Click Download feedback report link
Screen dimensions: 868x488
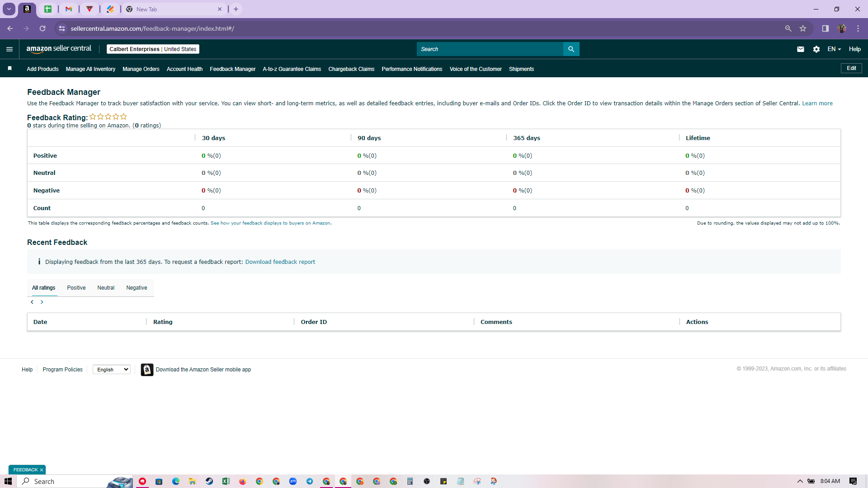coord(280,262)
